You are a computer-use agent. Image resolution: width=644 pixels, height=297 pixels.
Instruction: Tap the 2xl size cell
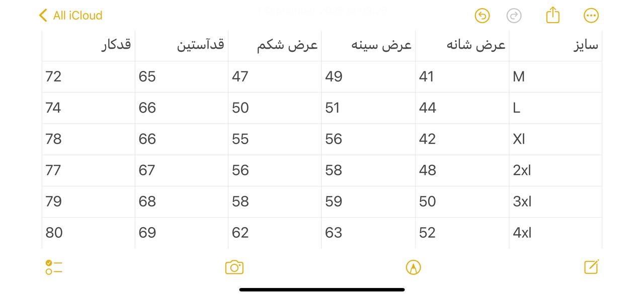click(x=555, y=170)
